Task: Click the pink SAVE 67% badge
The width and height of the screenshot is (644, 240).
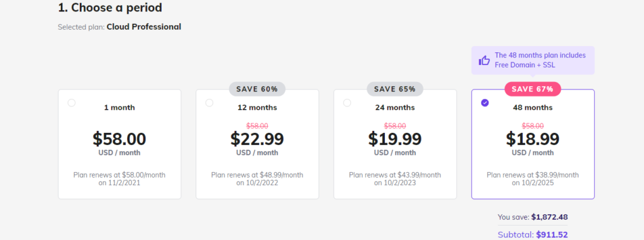Action: coord(533,89)
